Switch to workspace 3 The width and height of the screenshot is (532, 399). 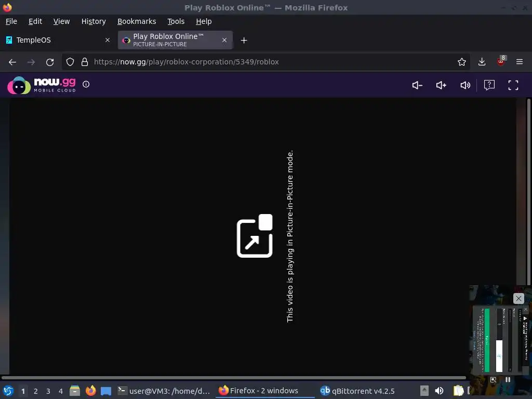click(x=48, y=391)
